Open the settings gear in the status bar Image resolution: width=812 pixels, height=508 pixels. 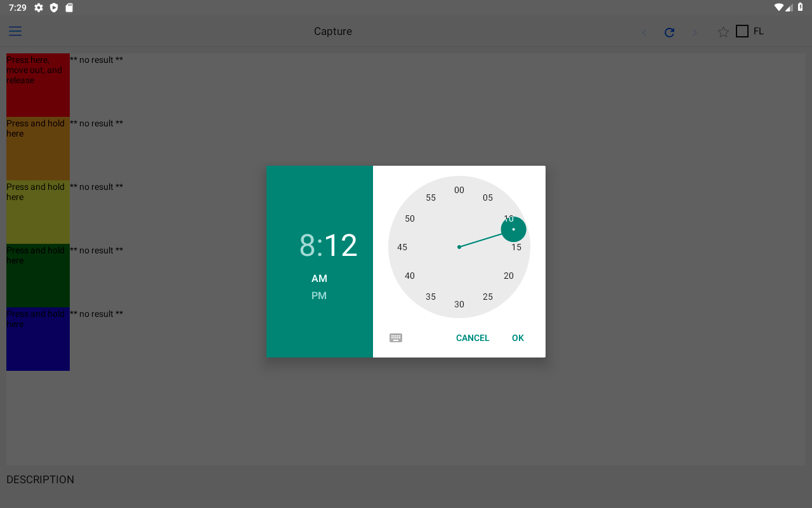[37, 8]
